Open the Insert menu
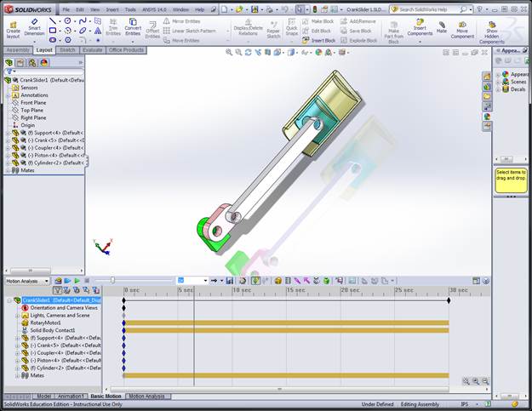The width and height of the screenshot is (532, 411). click(112, 9)
